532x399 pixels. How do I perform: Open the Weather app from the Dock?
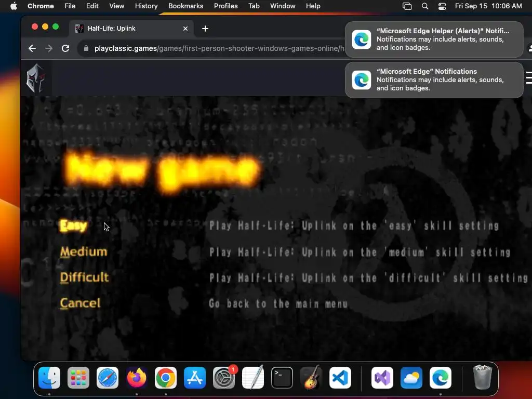coord(411,378)
